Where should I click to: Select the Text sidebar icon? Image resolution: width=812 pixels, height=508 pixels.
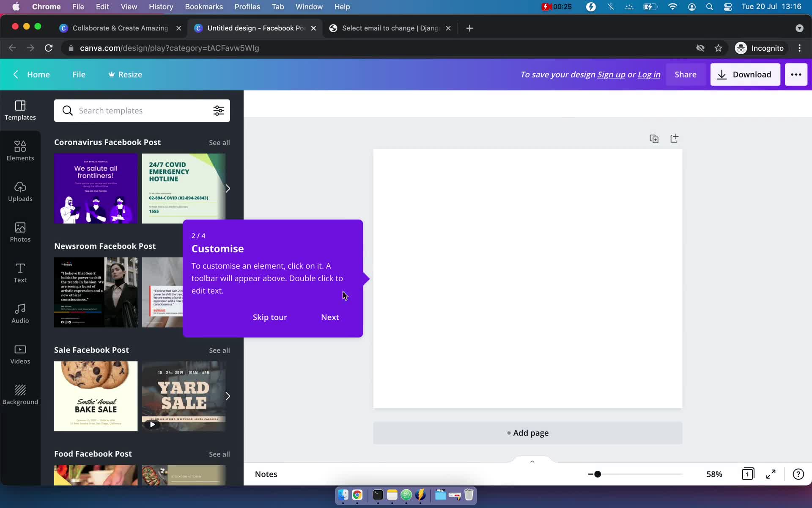(x=20, y=273)
